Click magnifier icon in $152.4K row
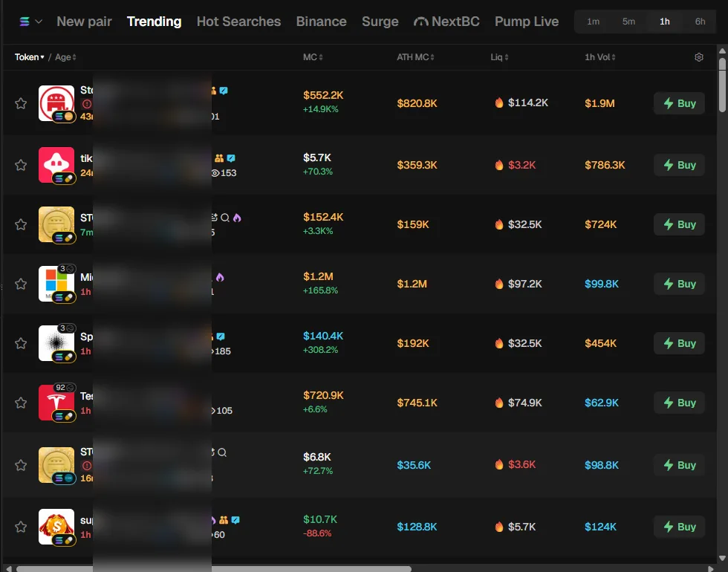 (225, 218)
